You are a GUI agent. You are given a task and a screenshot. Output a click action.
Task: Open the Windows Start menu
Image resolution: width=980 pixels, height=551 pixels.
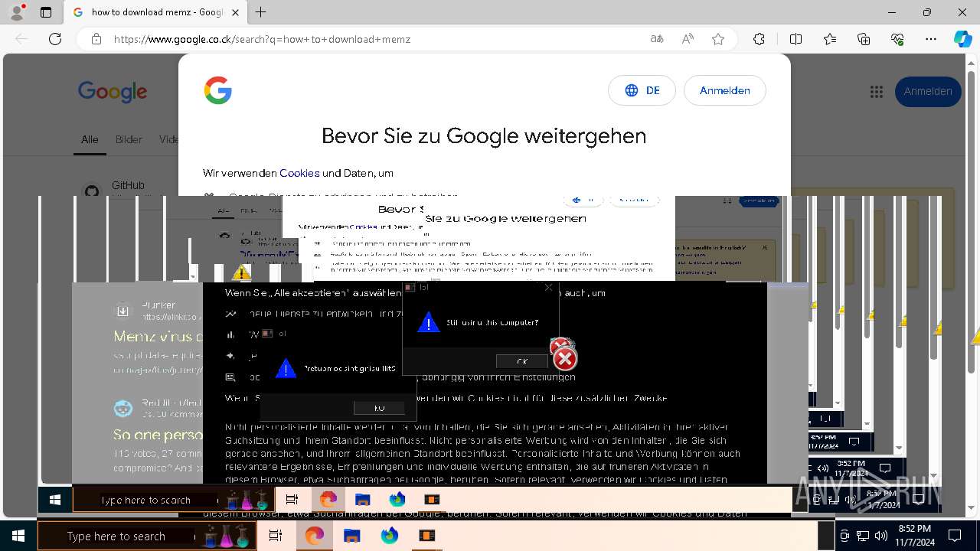[18, 536]
